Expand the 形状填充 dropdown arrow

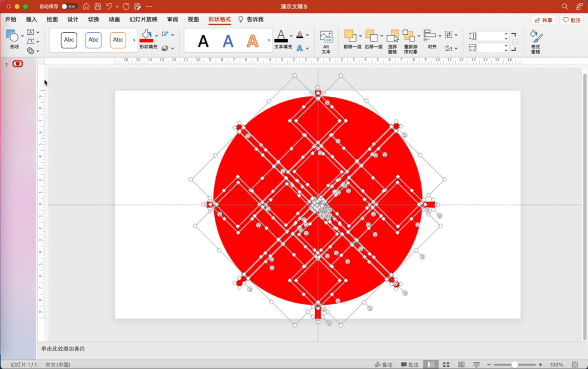coord(156,36)
